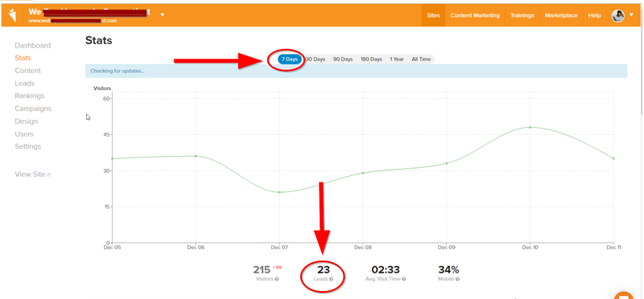
Task: Click the Visitors help question icon
Action: 277,279
